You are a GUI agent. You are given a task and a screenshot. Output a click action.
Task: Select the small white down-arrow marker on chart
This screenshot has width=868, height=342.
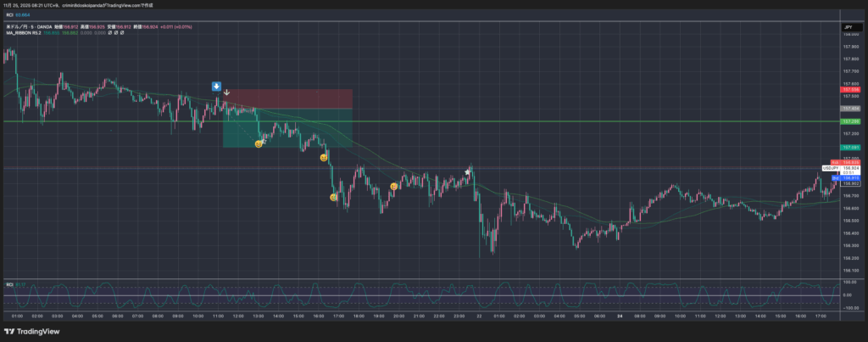point(226,92)
